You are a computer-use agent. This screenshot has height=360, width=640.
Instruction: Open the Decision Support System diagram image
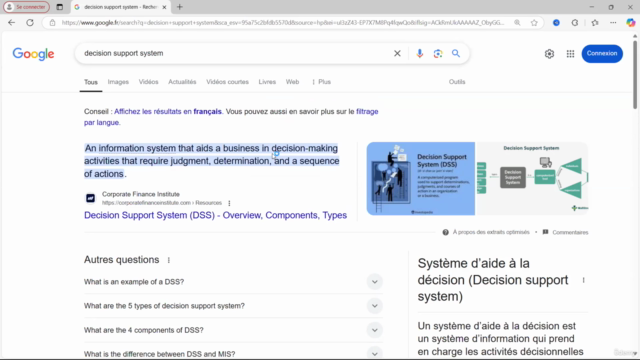click(532, 178)
